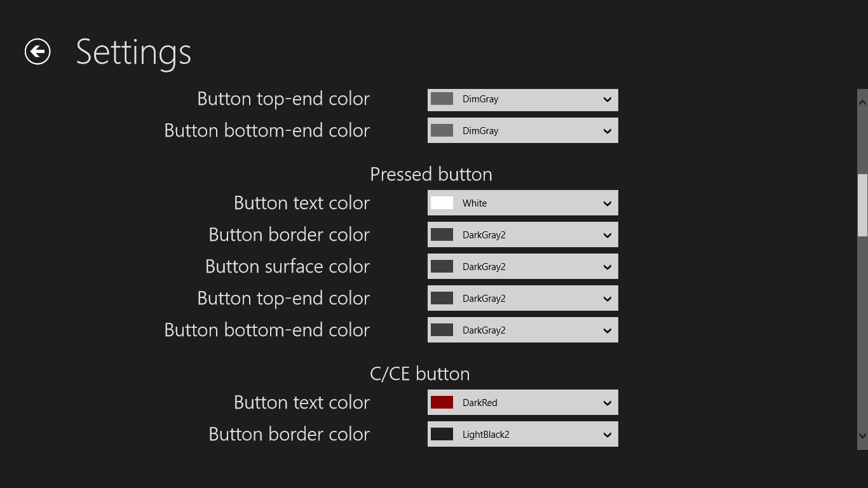
Task: Click the vertical scrollbar thumb
Action: pos(862,205)
